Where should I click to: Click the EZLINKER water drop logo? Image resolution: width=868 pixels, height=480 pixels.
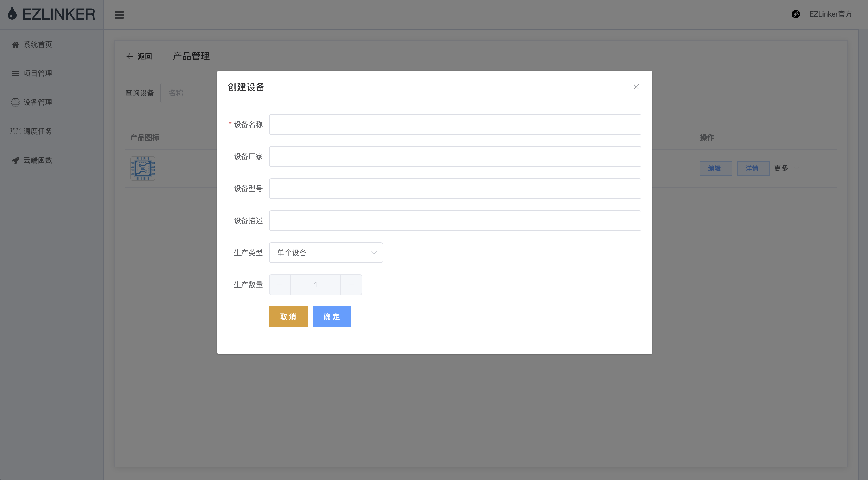12,14
